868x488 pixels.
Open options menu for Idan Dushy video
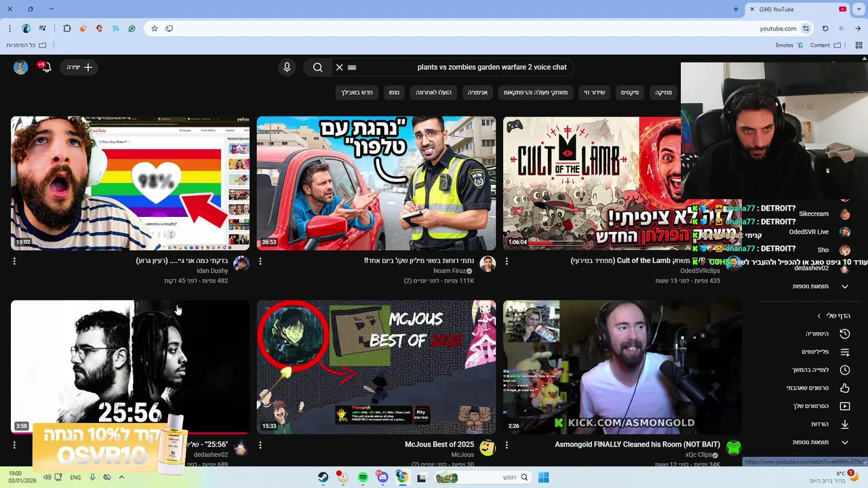[x=14, y=261]
